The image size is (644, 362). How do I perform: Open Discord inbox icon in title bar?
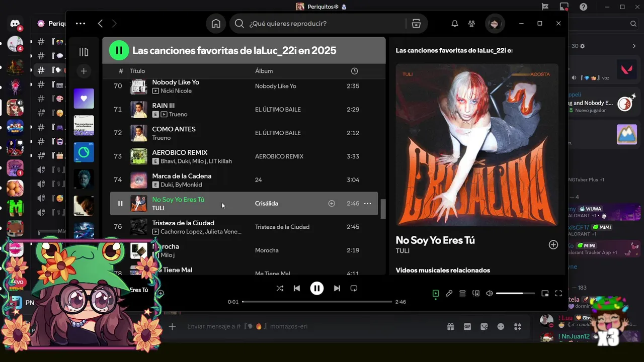pos(564,7)
